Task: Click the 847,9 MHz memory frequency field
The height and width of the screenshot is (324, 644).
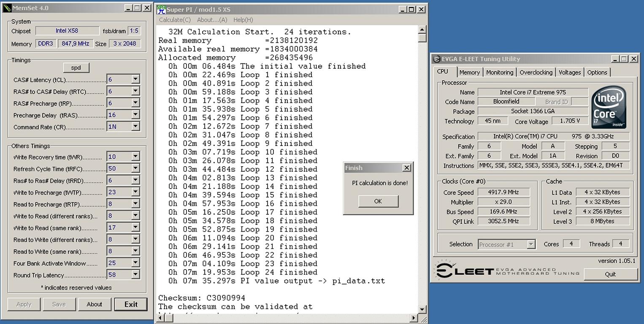Action: point(75,43)
